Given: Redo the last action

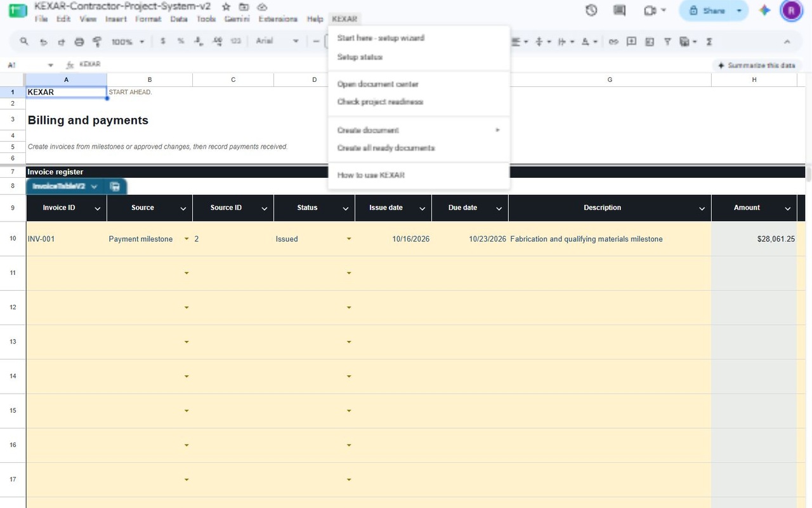Looking at the screenshot, I should pos(61,42).
